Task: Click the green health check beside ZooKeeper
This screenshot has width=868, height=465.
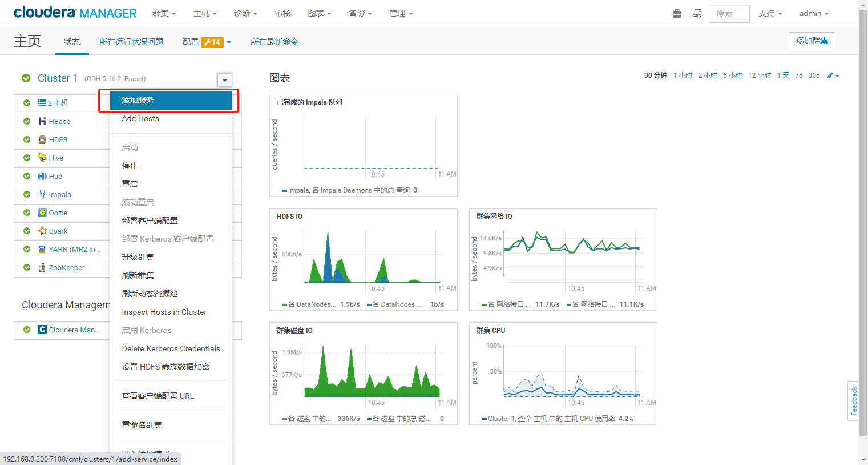Action: 27,267
